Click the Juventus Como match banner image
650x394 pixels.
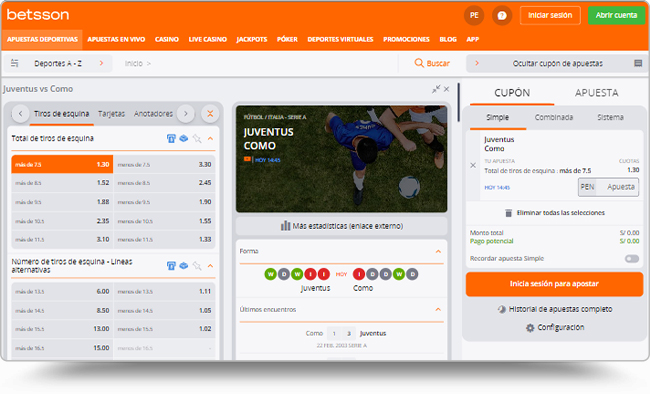342,159
